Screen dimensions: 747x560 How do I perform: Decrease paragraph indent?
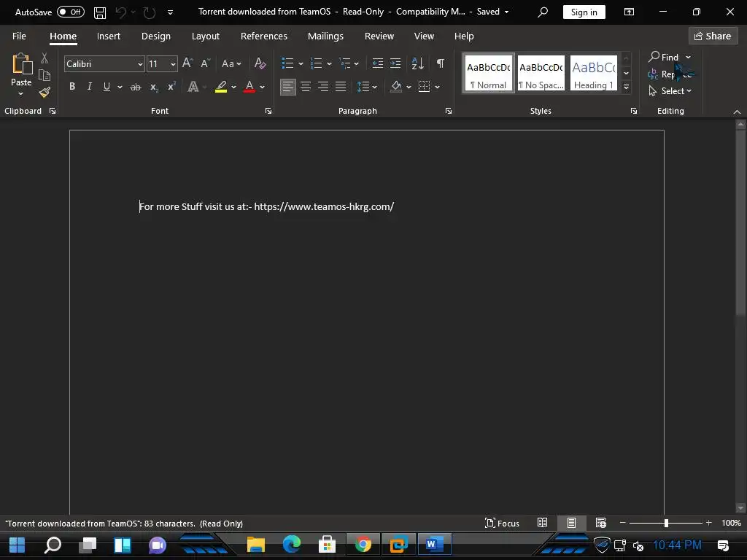378,63
